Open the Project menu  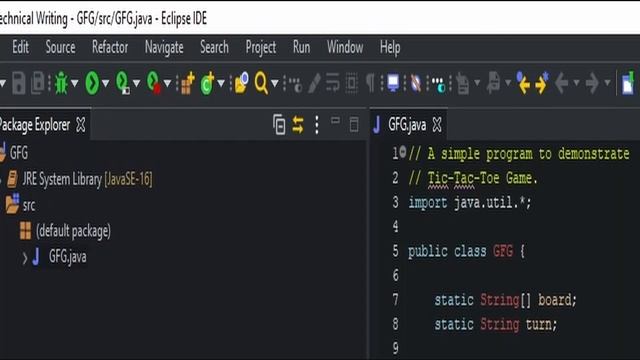tap(260, 48)
